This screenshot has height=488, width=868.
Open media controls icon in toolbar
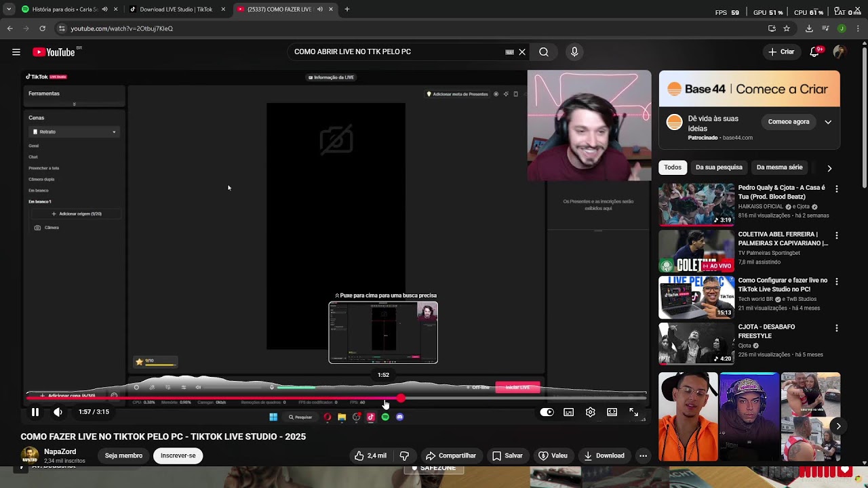825,28
